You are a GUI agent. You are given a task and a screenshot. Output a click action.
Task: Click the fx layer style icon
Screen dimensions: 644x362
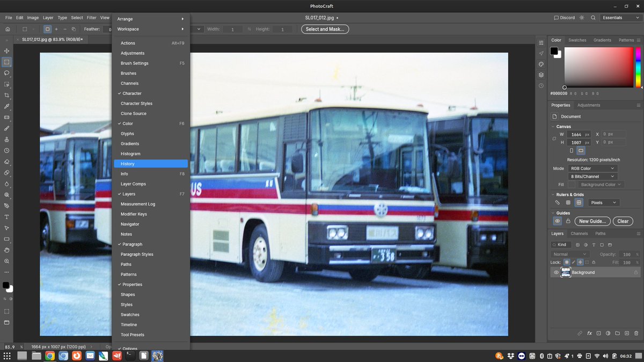click(589, 333)
